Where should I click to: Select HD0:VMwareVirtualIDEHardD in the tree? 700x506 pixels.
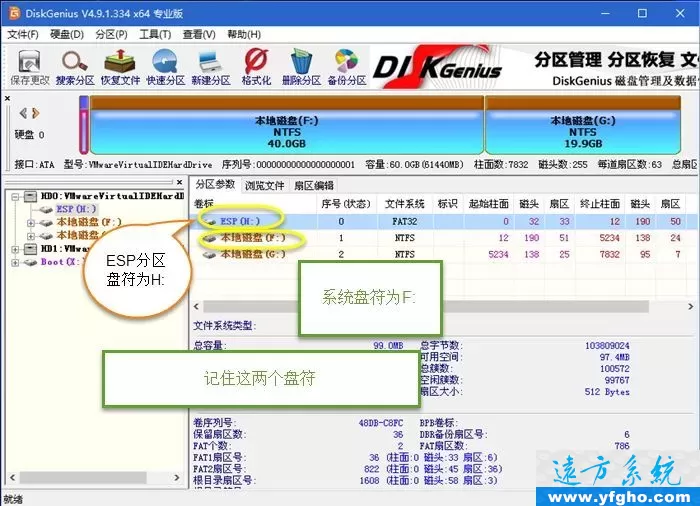[112, 196]
